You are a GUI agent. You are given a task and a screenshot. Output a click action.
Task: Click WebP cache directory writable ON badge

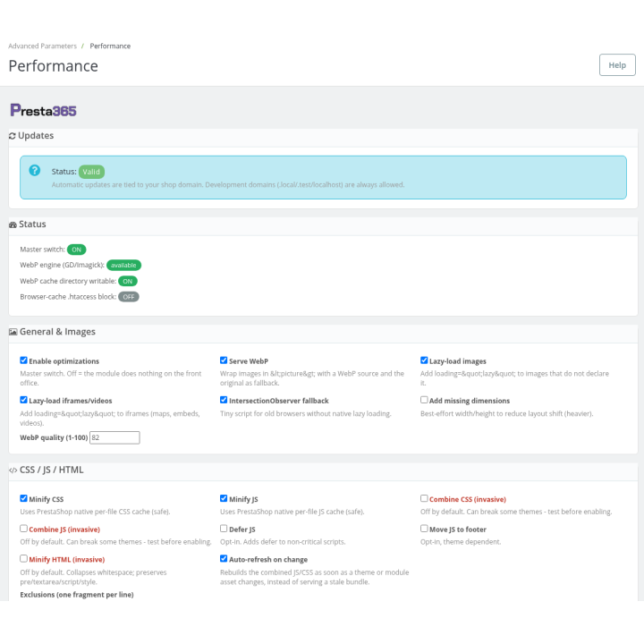tap(128, 282)
